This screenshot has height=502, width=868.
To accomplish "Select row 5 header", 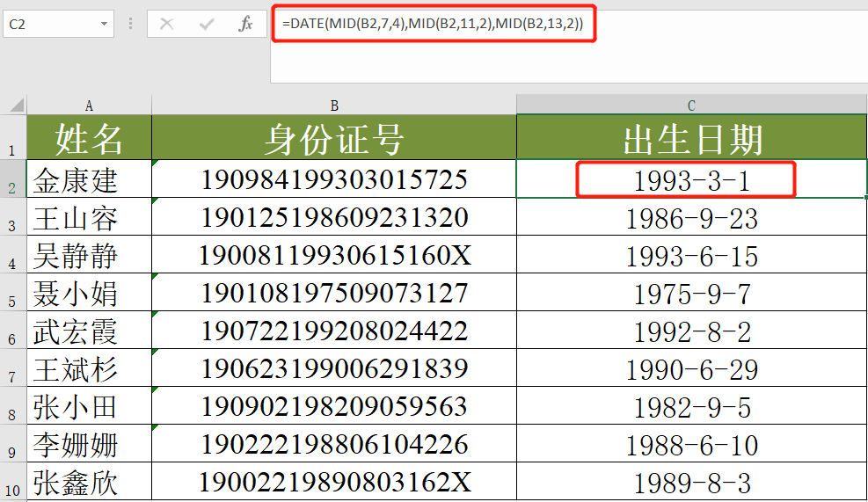I will (x=12, y=292).
